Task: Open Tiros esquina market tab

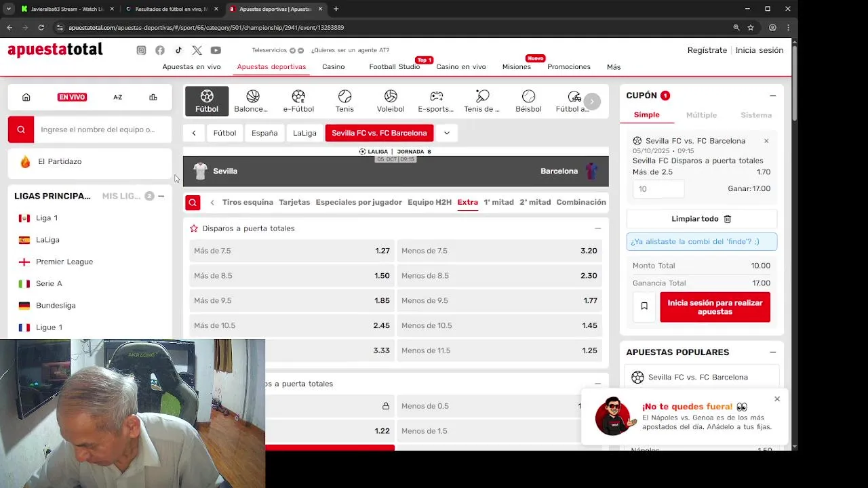Action: (248, 202)
